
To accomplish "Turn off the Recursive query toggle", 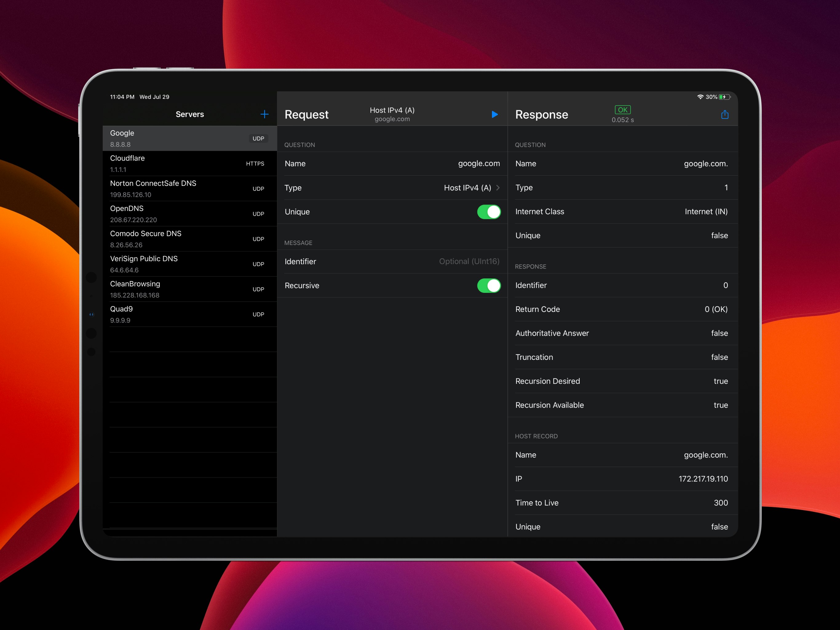I will pyautogui.click(x=489, y=286).
